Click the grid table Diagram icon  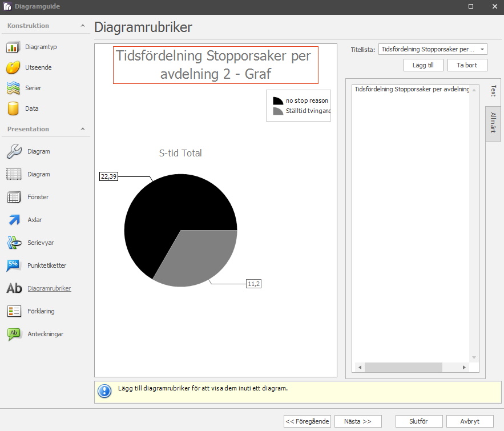tap(14, 174)
